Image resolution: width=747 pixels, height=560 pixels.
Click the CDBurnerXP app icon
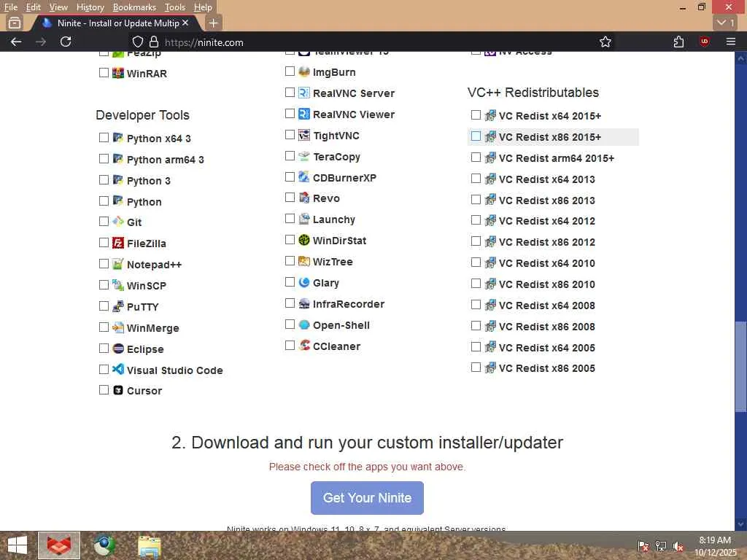point(304,177)
